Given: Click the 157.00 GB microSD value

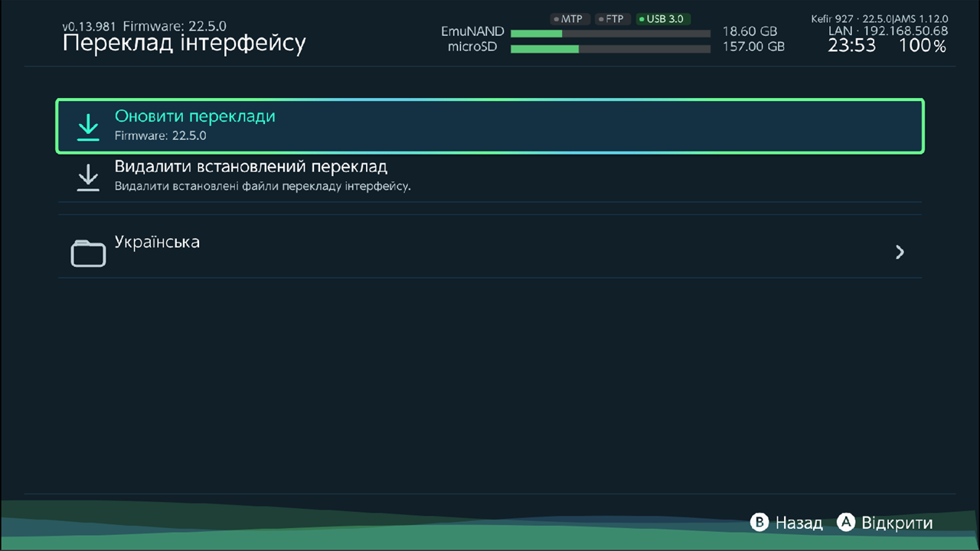Looking at the screenshot, I should 753,47.
